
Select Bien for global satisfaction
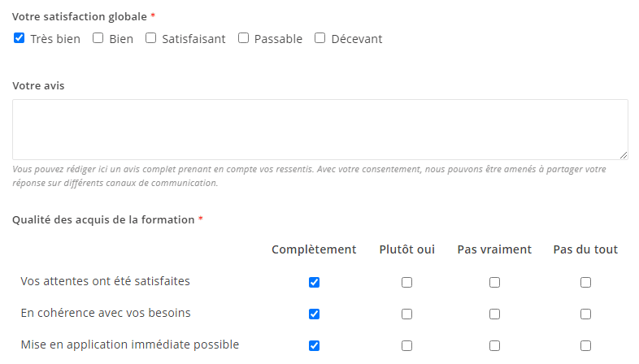point(98,38)
